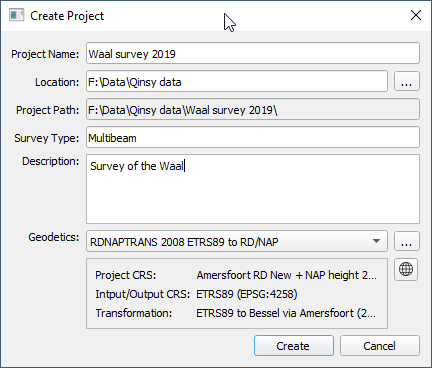Focus the Description text area

pyautogui.click(x=253, y=189)
